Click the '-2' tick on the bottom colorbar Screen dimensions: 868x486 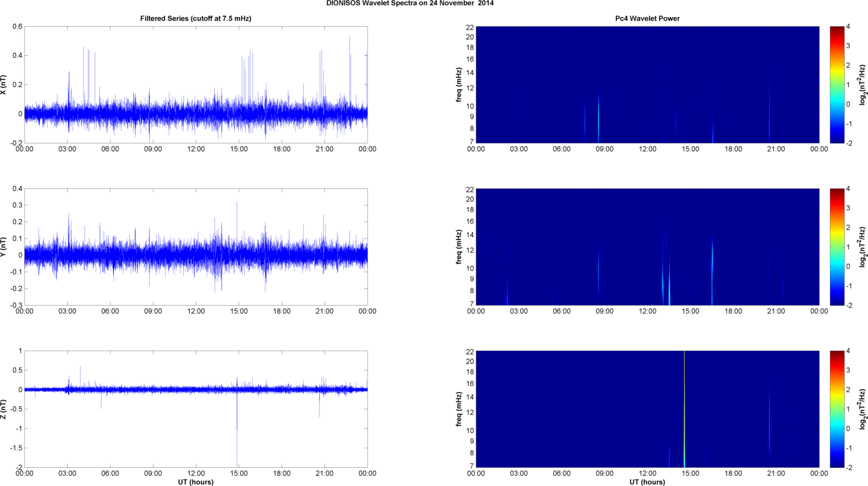(849, 467)
